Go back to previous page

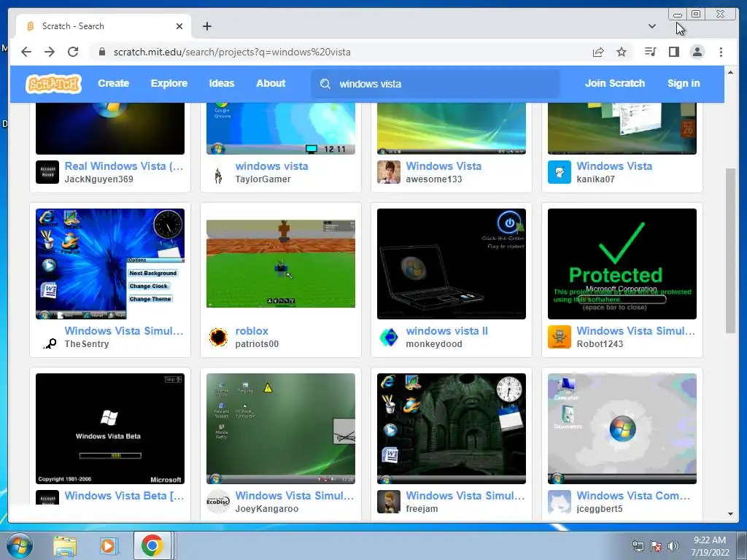pos(27,52)
